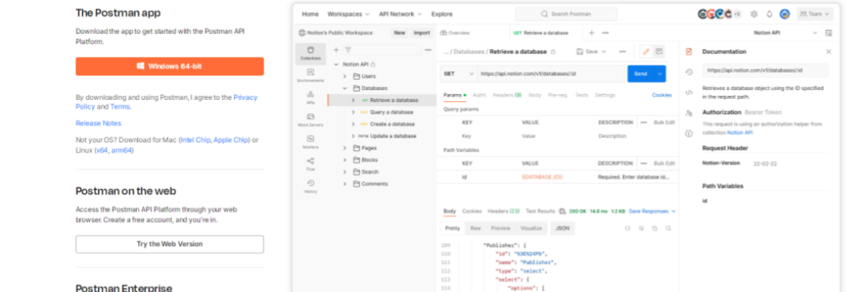Open Monitors in the sidebar
Viewport: 868px width, 292px height.
[311, 142]
